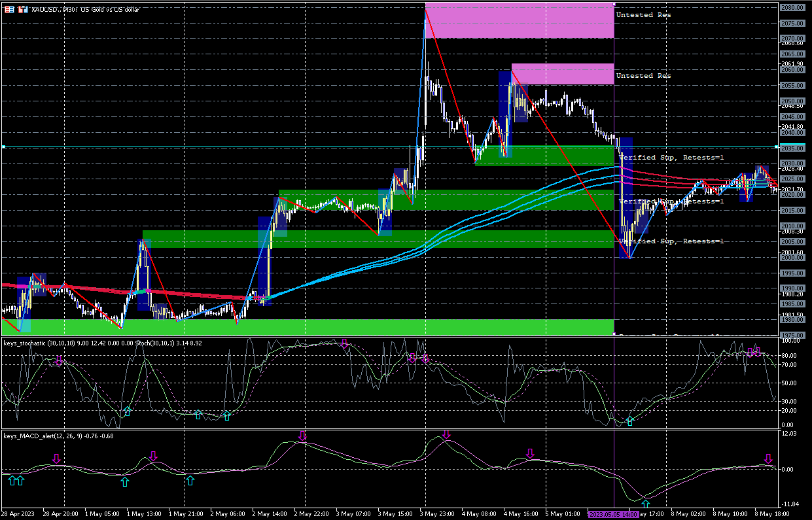Click the 20.00 stochastic scale value
Image resolution: width=812 pixels, height=520 pixels.
point(790,411)
